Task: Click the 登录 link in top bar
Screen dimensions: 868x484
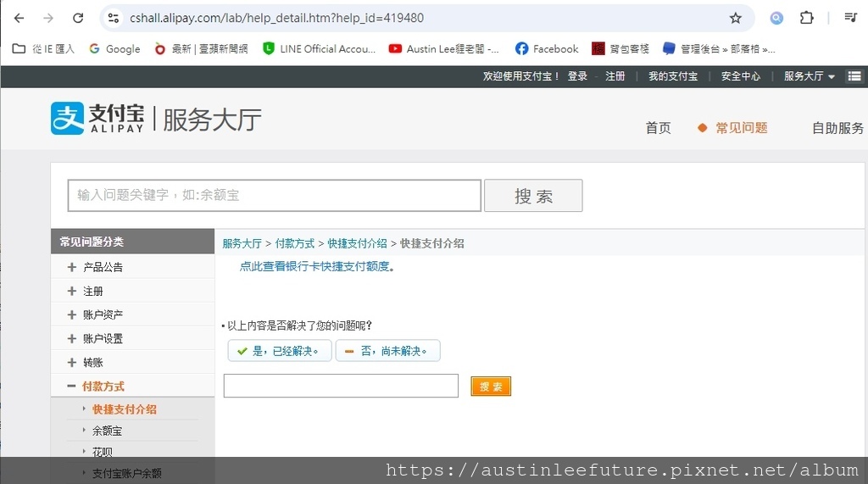Action: coord(576,76)
